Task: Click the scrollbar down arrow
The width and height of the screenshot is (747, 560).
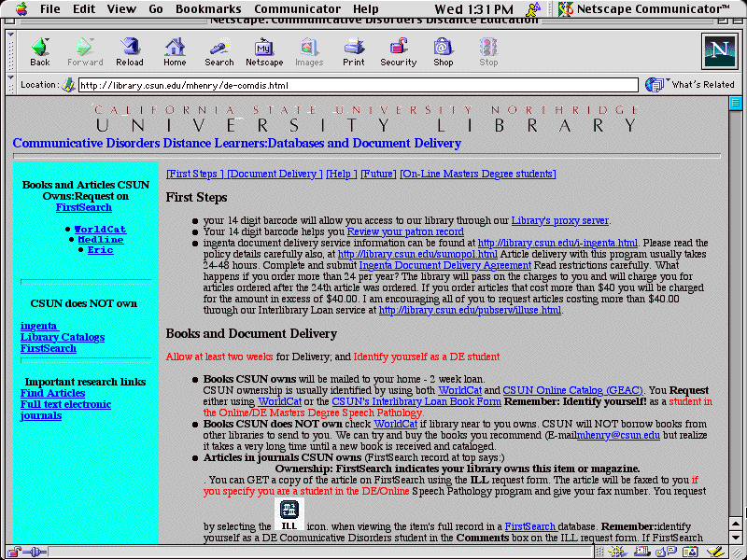Action: [x=736, y=536]
